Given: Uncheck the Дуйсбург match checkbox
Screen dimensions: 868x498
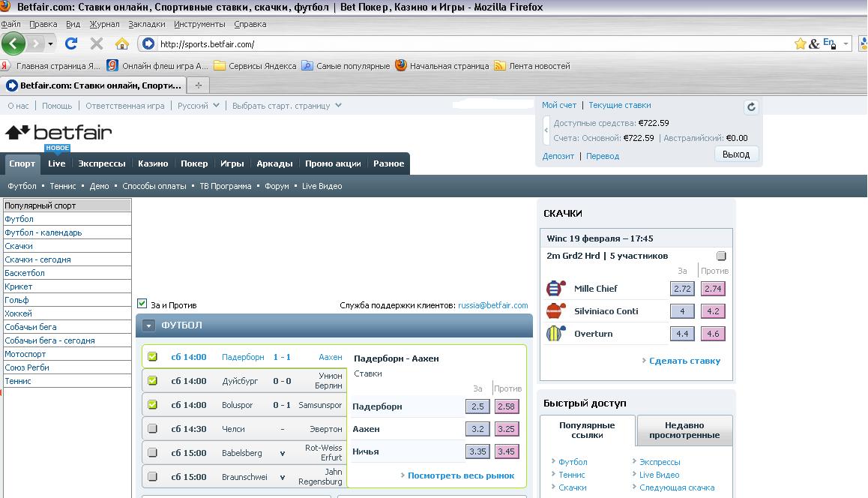Looking at the screenshot, I should point(152,380).
